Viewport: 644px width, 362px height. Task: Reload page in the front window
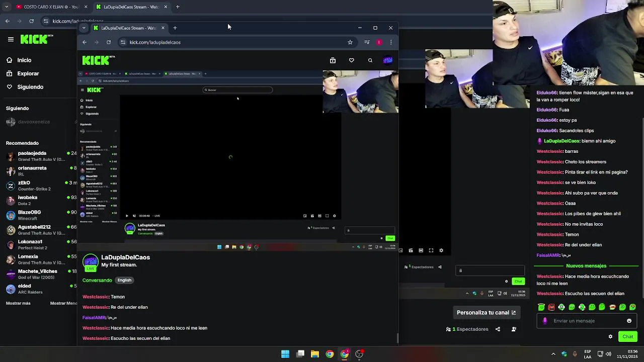pos(109,42)
